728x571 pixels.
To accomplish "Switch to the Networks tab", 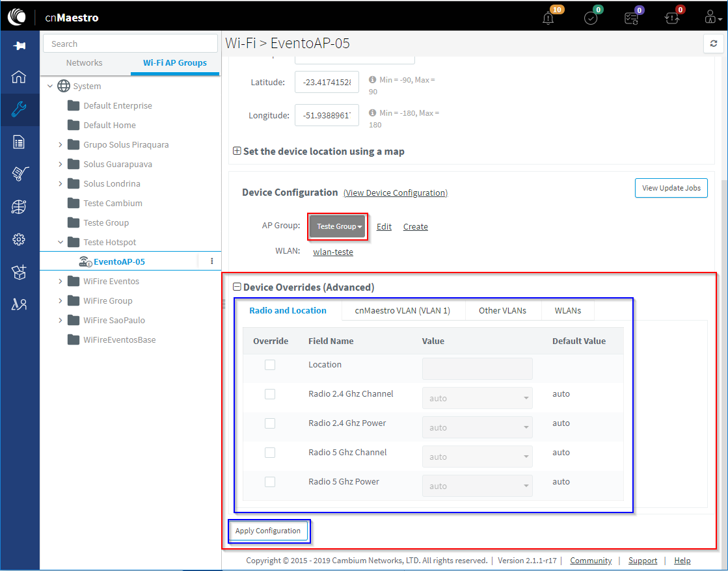I will [84, 62].
